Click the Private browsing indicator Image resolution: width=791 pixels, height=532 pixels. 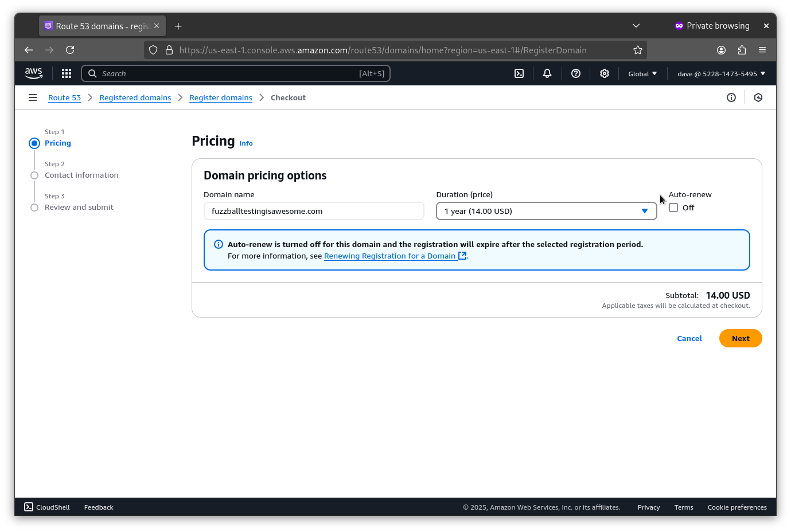point(712,26)
